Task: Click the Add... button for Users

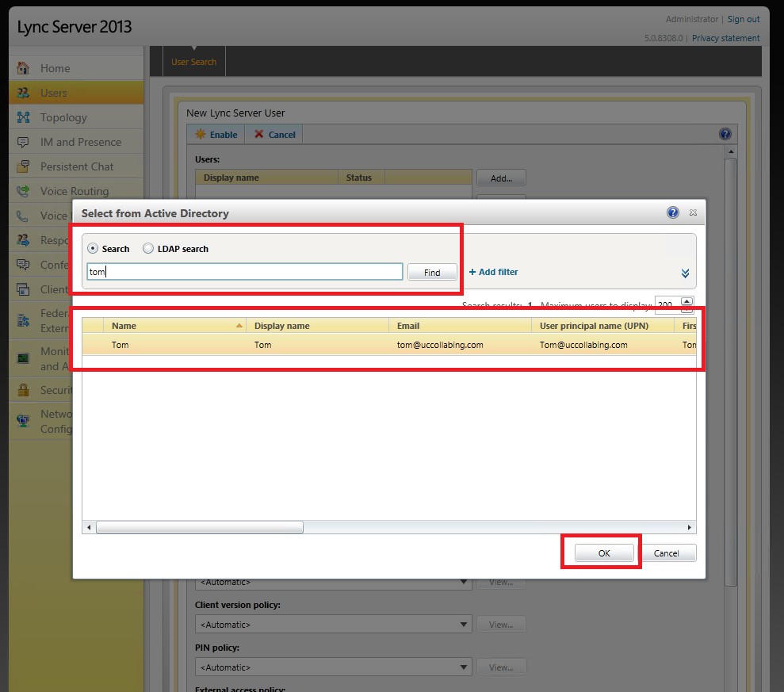Action: coord(501,178)
